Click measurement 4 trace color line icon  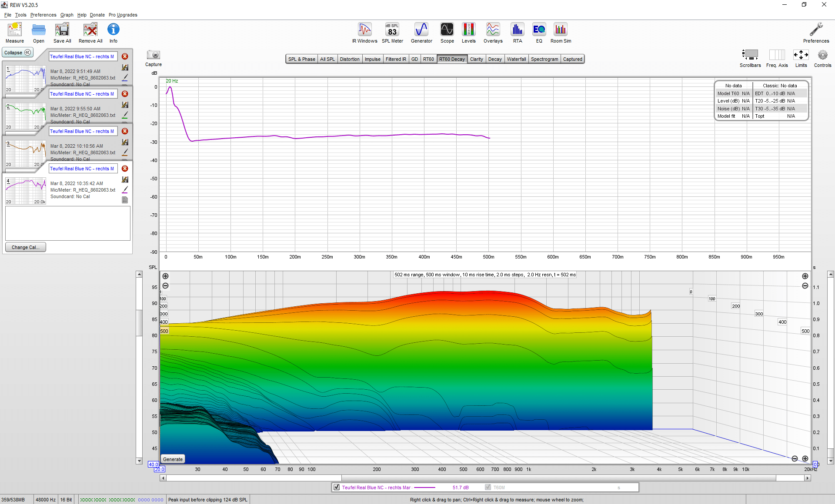pyautogui.click(x=125, y=189)
